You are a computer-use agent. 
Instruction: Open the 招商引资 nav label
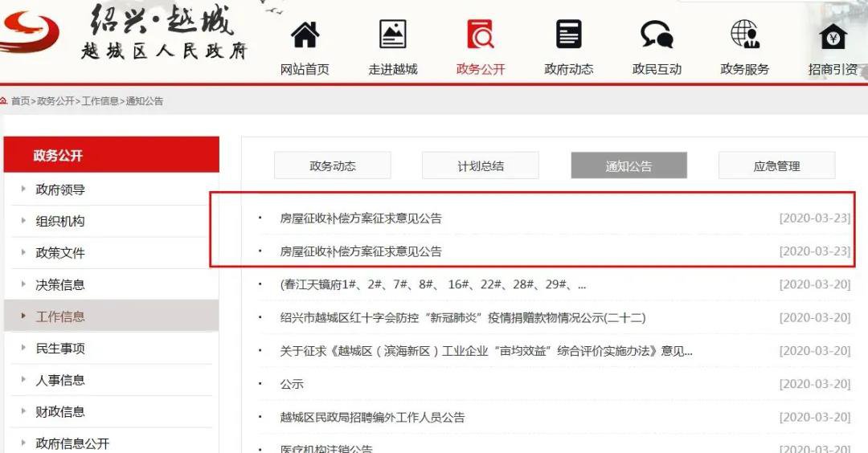(x=833, y=69)
